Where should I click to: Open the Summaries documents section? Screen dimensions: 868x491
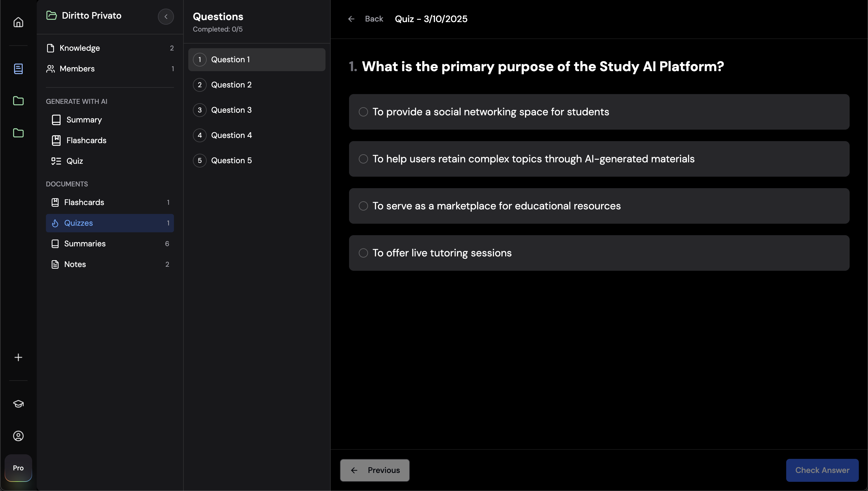(x=85, y=243)
